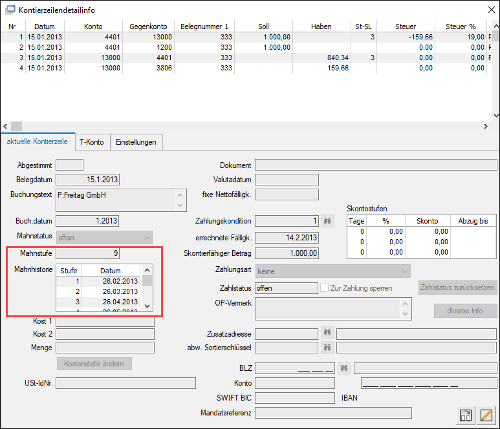Viewport: 500px width, 429px height.
Task: Click the Abgestimmt field
Action: [69, 165]
